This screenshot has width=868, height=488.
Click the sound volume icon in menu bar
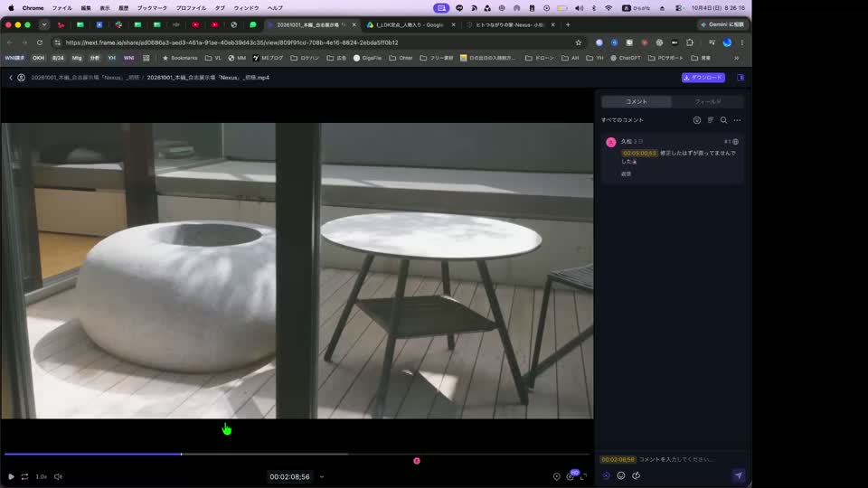click(579, 8)
